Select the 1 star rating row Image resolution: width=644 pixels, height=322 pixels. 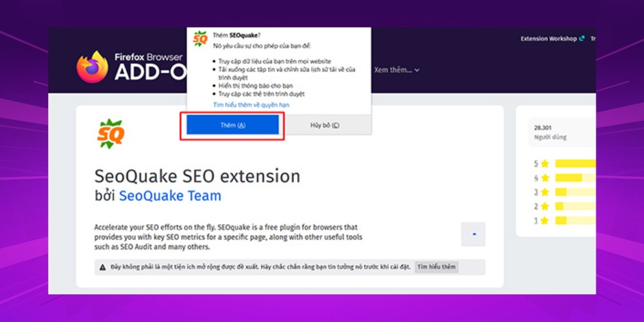pyautogui.click(x=565, y=220)
